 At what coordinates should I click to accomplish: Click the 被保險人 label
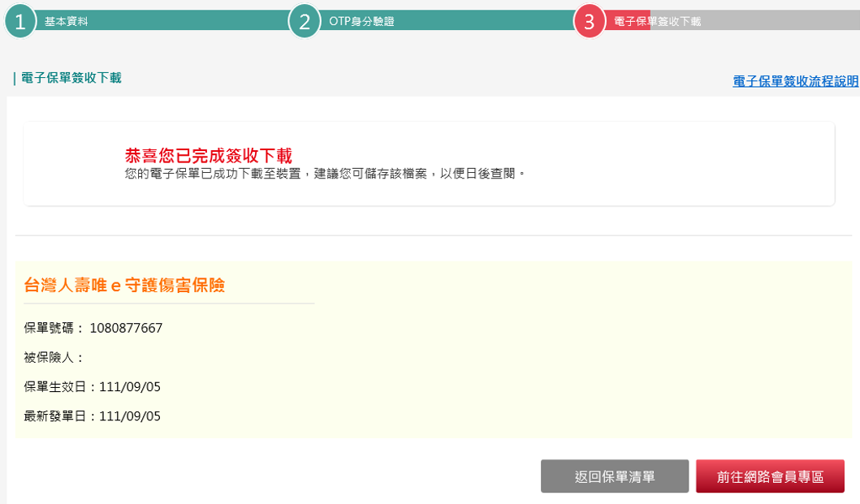pyautogui.click(x=54, y=358)
